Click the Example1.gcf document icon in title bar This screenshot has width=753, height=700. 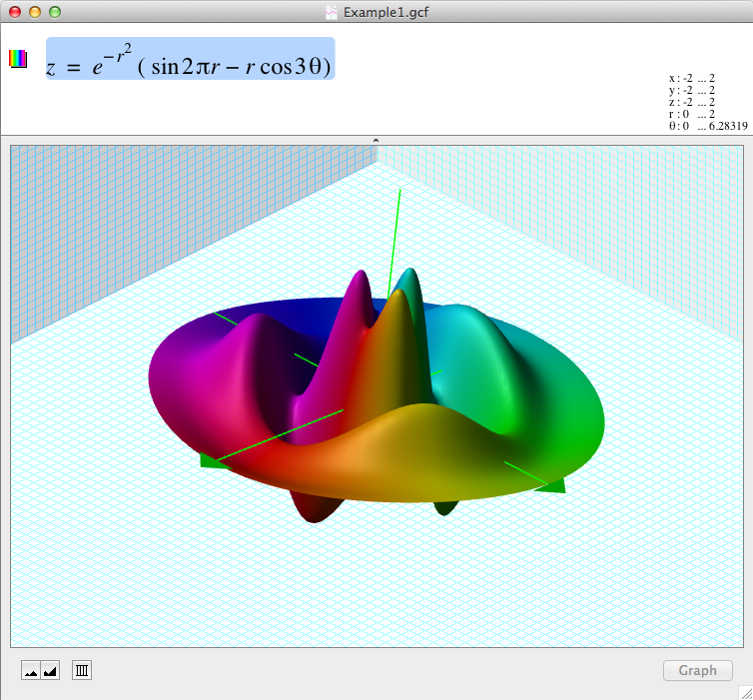click(332, 12)
